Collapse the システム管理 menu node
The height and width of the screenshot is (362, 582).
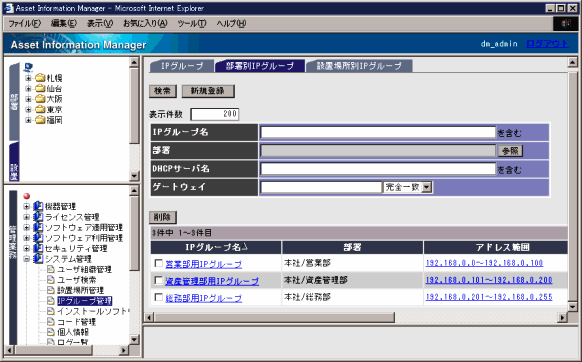coord(26,259)
